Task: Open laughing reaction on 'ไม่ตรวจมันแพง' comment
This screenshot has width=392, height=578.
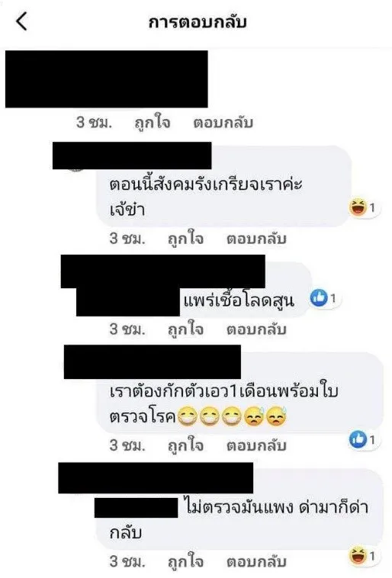Action: 361,556
